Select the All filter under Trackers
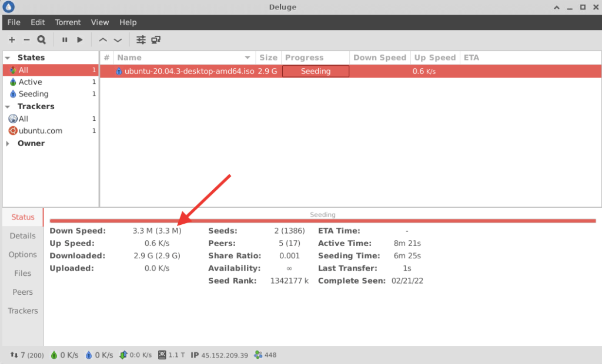Image resolution: width=602 pixels, height=364 pixels. 51,119
